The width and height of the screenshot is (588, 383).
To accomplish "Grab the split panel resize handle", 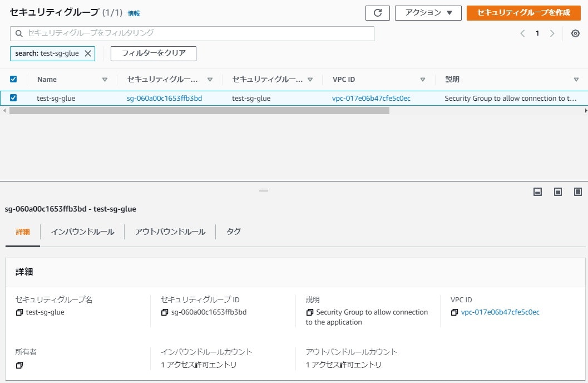I will tap(264, 190).
